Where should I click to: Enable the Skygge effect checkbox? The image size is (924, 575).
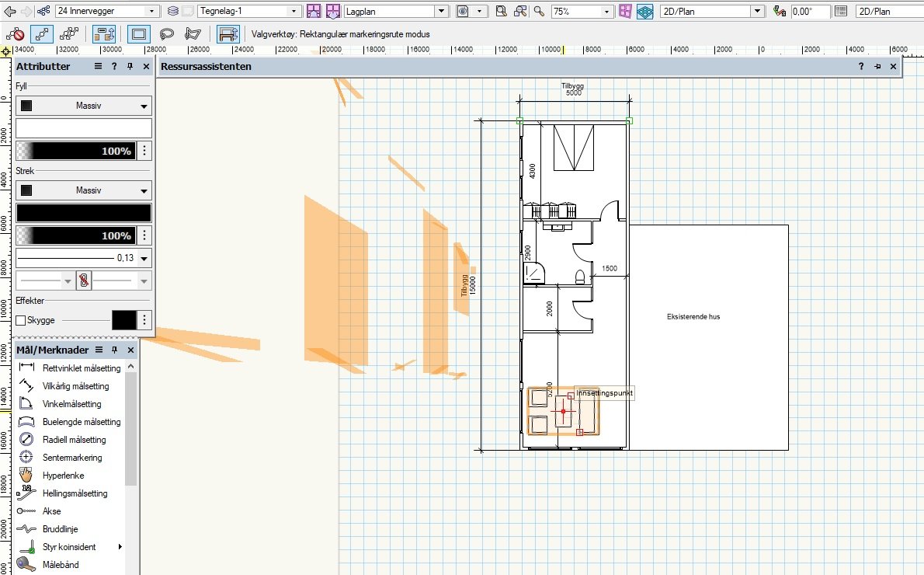pos(20,319)
